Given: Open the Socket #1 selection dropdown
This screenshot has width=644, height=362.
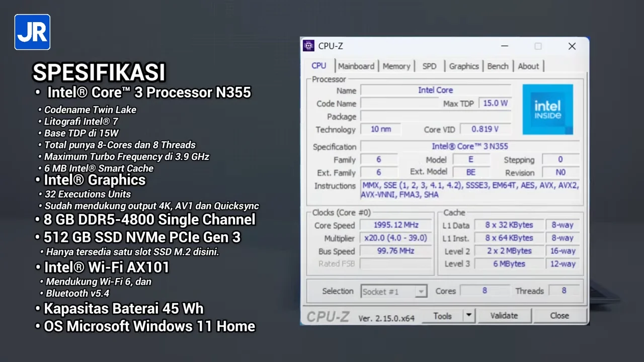Looking at the screenshot, I should 421,291.
